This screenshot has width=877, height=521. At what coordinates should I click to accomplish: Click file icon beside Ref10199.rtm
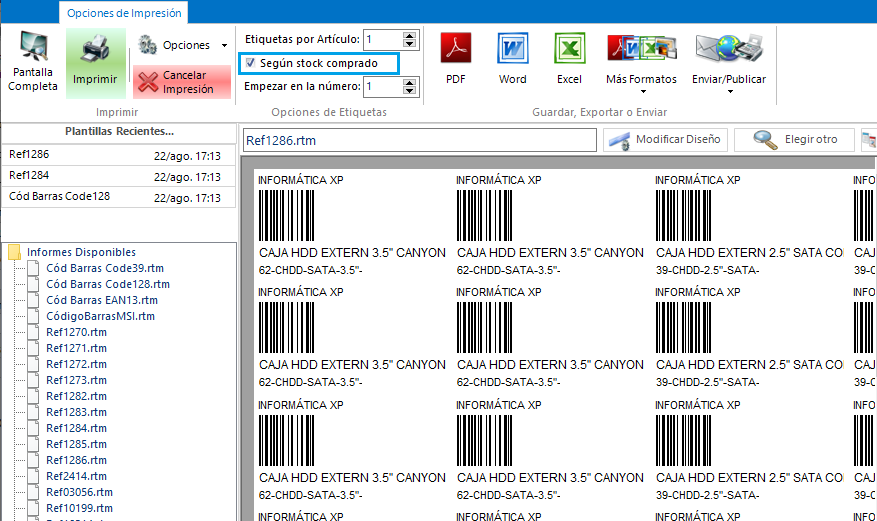point(34,509)
